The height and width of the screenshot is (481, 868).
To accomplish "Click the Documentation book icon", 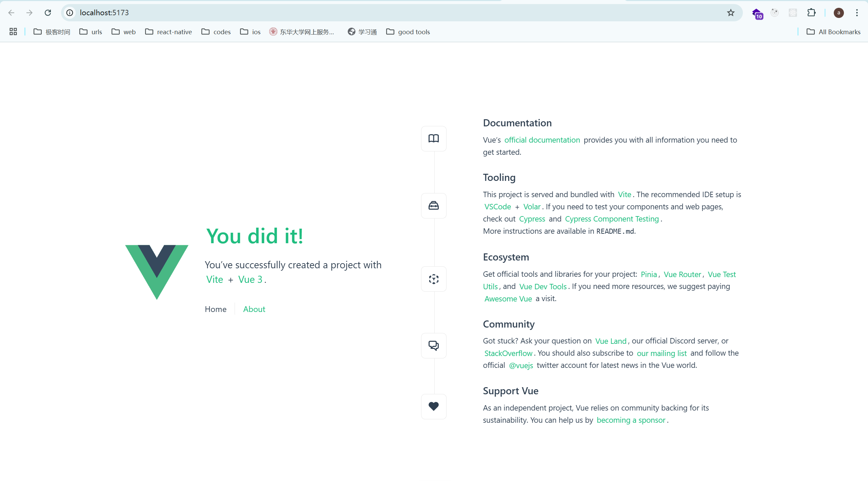I will 434,139.
